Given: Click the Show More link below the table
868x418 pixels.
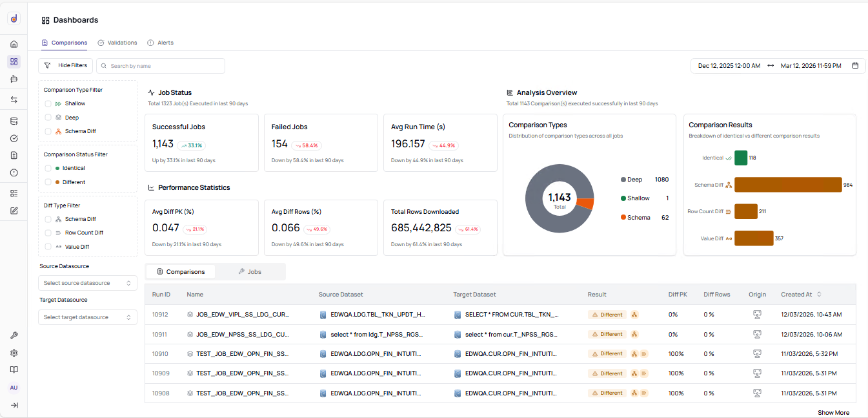Looking at the screenshot, I should [x=833, y=412].
